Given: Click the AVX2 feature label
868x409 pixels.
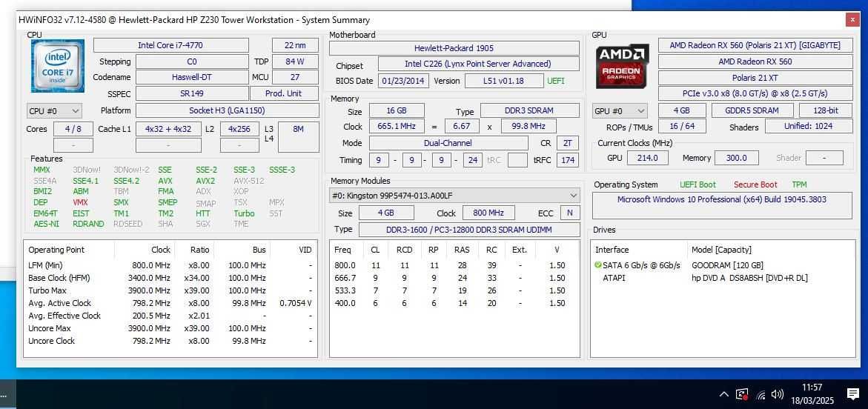Looking at the screenshot, I should pos(205,181).
